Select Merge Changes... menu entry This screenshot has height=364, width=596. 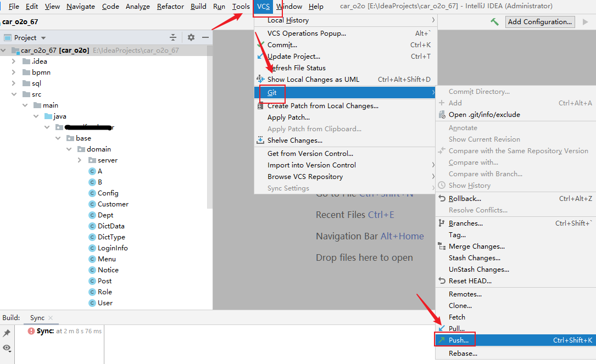coord(515,247)
